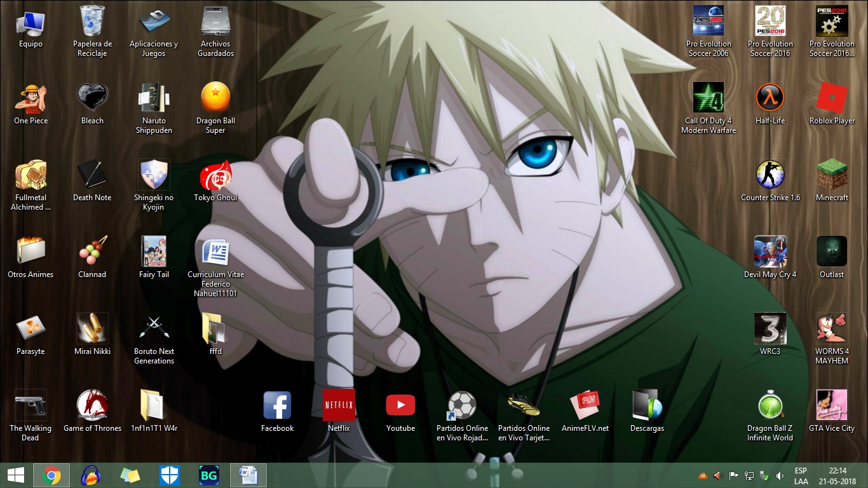Open the headphones audio app in taskbar

(x=91, y=475)
